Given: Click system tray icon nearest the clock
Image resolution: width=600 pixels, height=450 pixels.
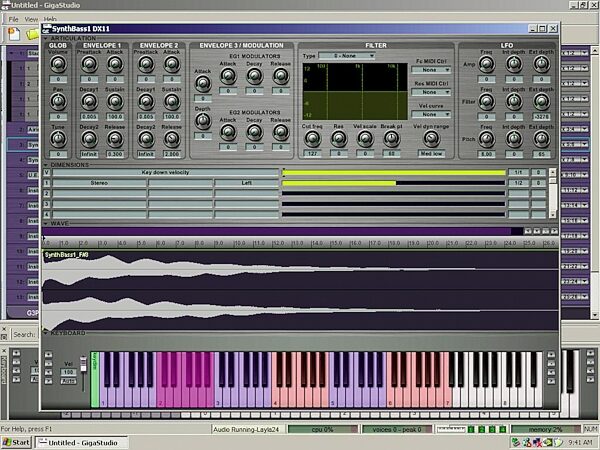Looking at the screenshot, I should click(x=558, y=442).
